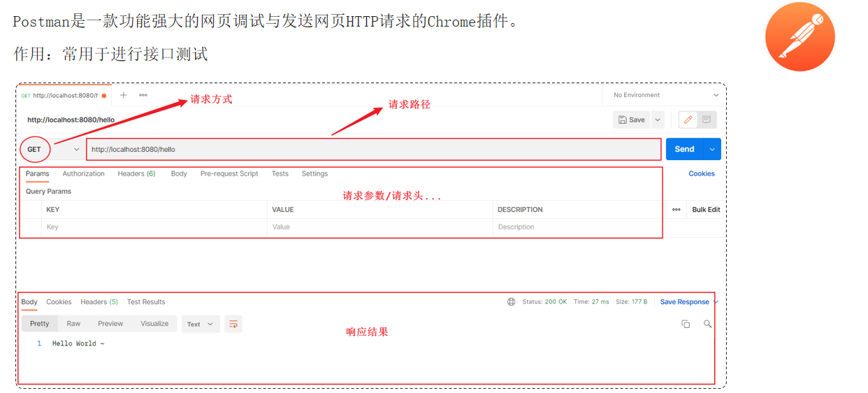This screenshot has width=868, height=393.
Task: Select the Raw view button
Action: click(x=73, y=324)
